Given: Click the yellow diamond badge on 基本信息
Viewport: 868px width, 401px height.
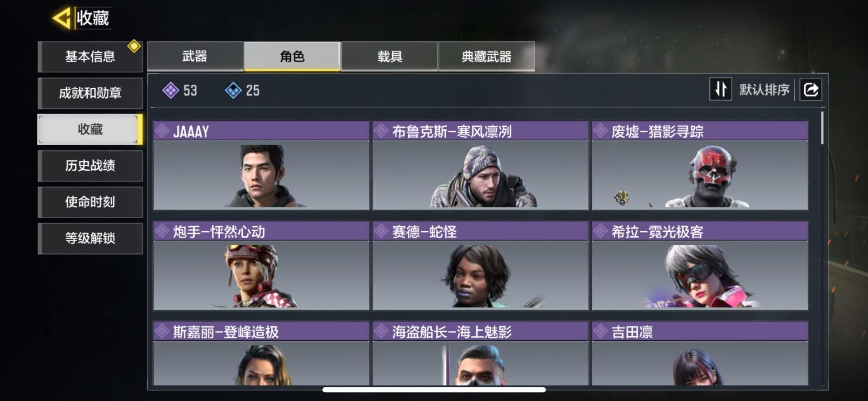Looking at the screenshot, I should pos(134,46).
